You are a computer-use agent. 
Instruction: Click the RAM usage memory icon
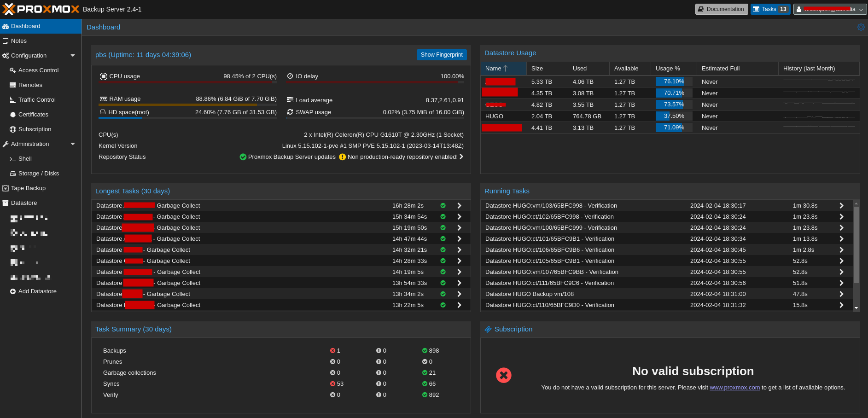tap(103, 99)
